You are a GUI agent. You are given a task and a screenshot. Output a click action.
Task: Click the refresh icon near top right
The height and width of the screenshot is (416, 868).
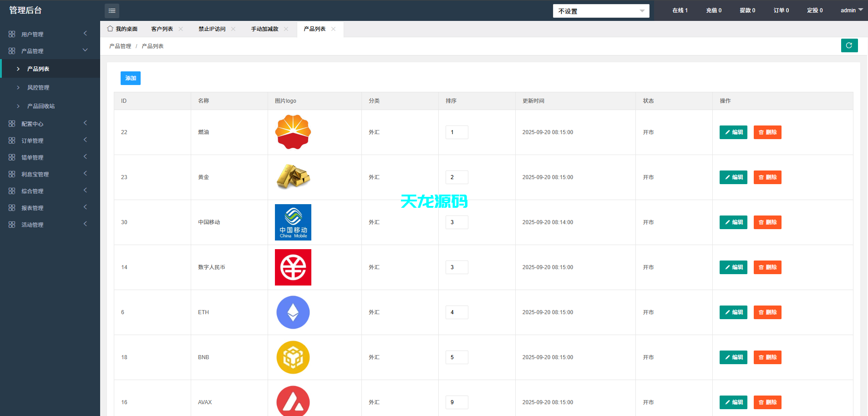coord(849,45)
